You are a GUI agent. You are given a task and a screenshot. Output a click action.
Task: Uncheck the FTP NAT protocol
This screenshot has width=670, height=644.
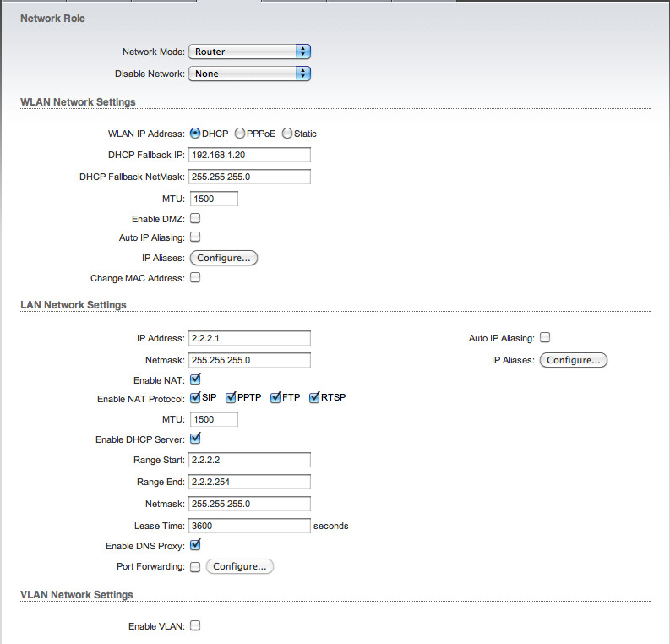click(275, 397)
